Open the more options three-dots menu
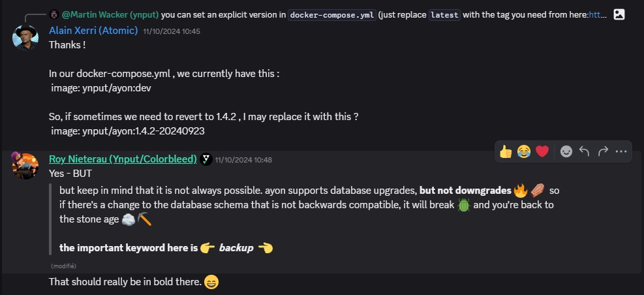644x295 pixels. click(621, 151)
